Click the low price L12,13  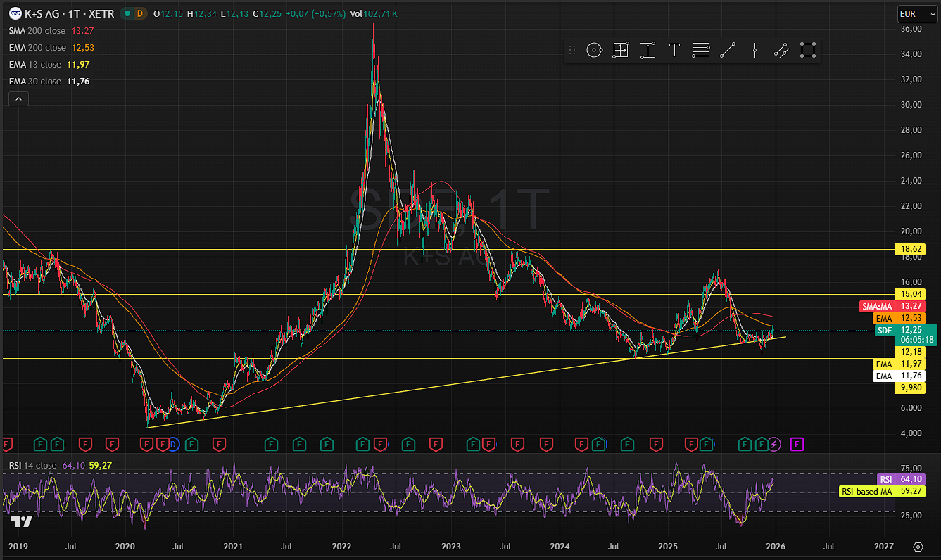(234, 13)
